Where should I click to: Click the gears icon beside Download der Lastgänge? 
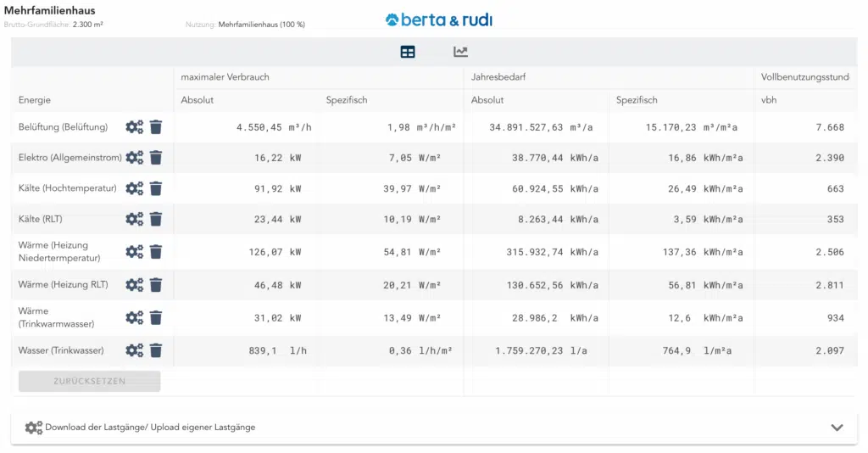point(33,428)
